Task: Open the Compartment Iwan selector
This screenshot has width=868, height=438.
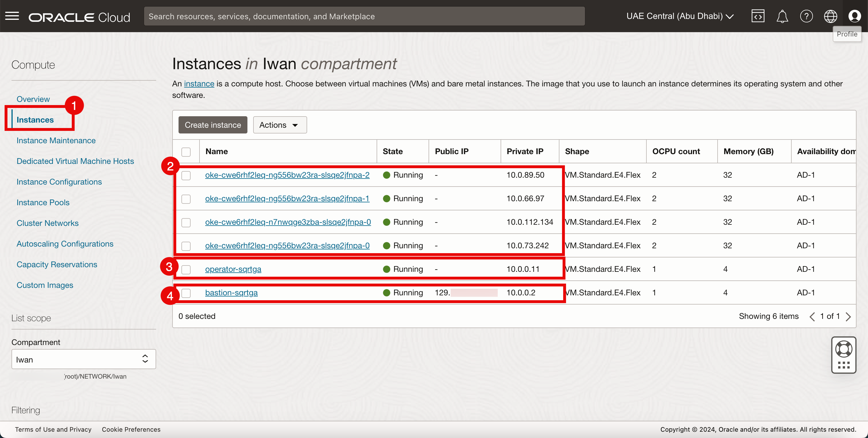Action: 84,359
